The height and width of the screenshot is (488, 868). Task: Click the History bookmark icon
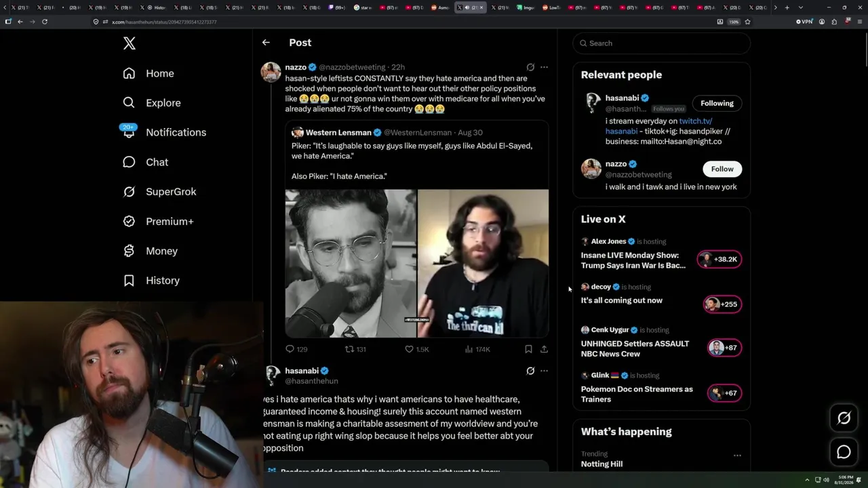pyautogui.click(x=129, y=281)
